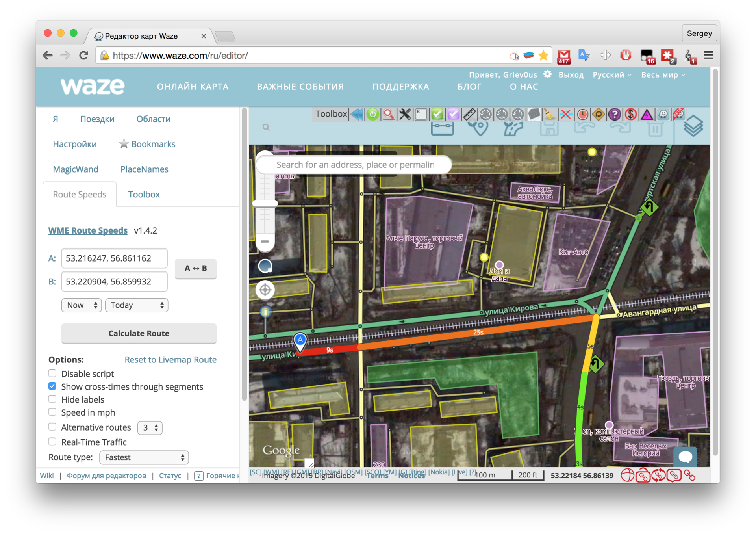Open the map layers stack icon
The image size is (756, 535).
[x=693, y=126]
